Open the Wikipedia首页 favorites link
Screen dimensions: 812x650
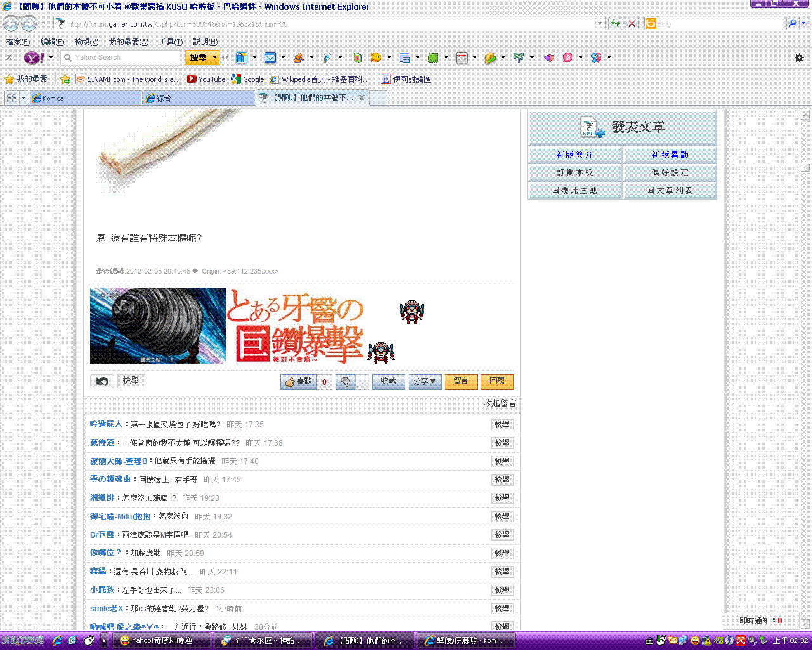click(320, 79)
